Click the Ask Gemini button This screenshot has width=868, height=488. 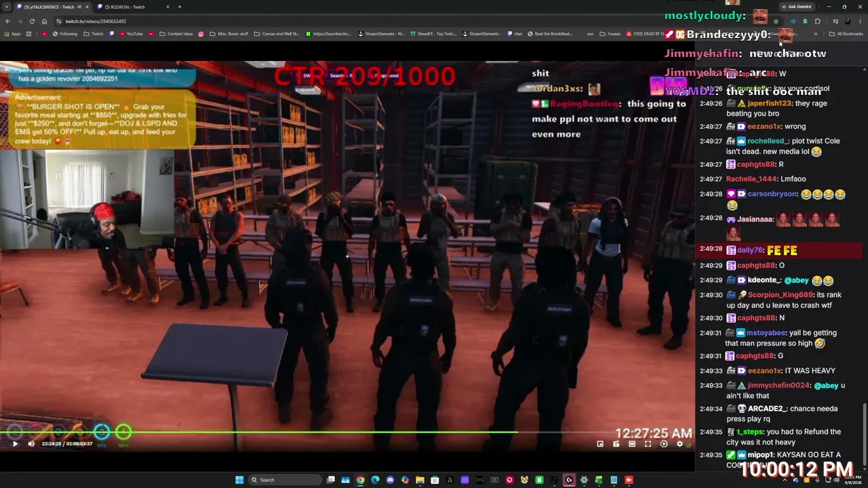(x=796, y=7)
